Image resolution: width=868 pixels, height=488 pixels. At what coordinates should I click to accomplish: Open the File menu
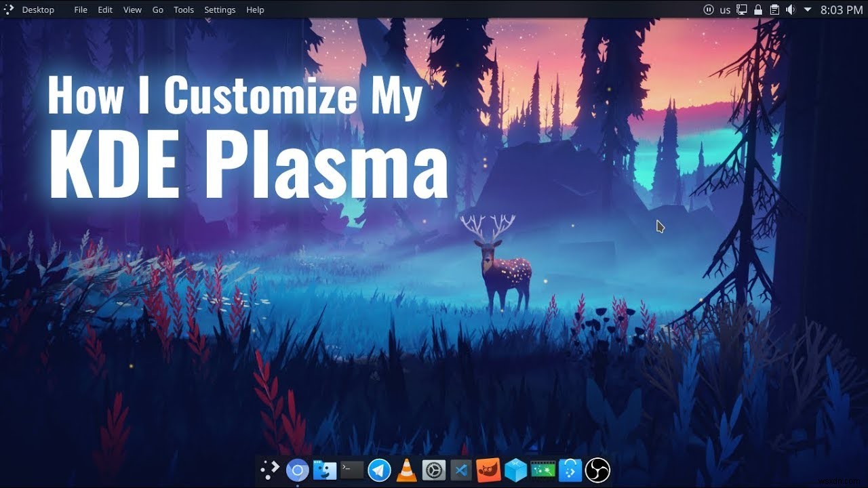point(81,9)
